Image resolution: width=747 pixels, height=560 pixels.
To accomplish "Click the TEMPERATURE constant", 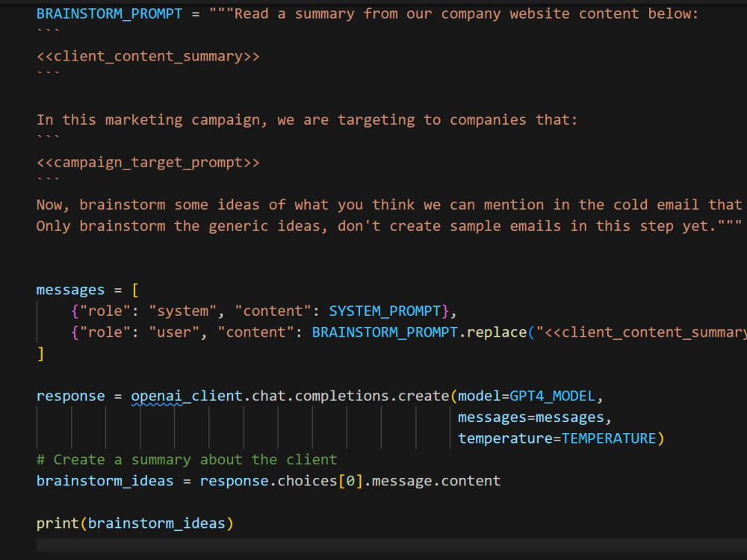I will [609, 438].
